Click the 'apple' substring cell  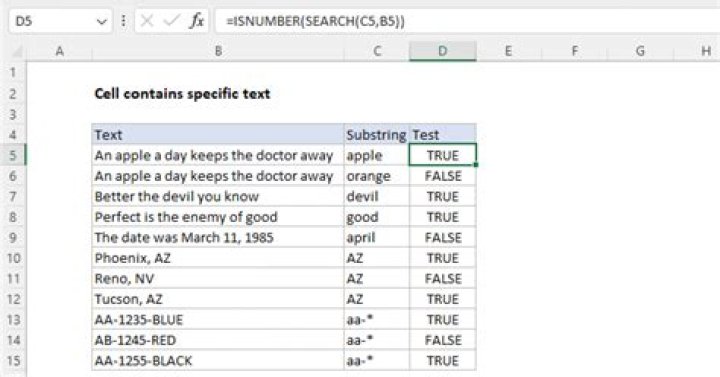coord(377,155)
